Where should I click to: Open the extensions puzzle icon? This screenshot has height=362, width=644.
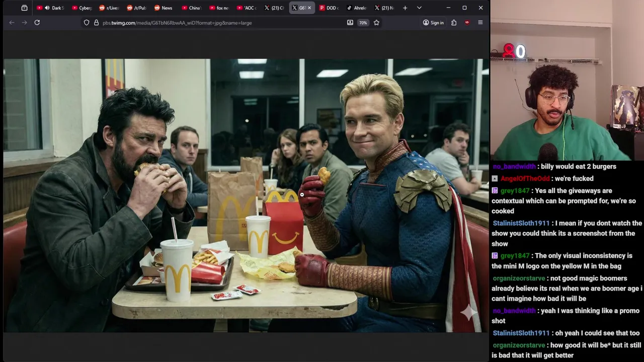pos(454,23)
